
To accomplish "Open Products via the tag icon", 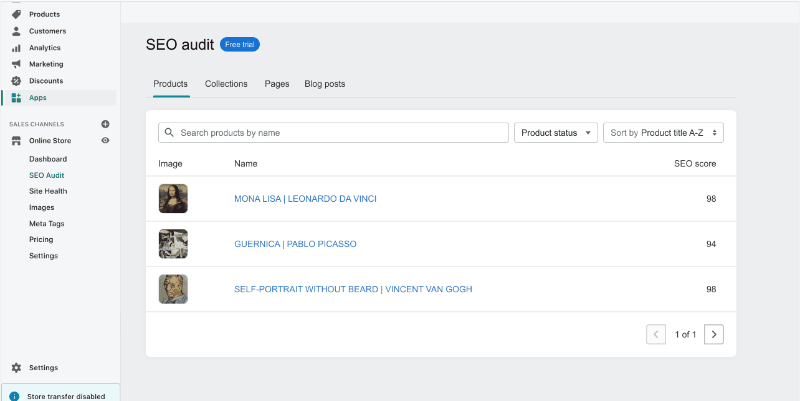I will [16, 14].
